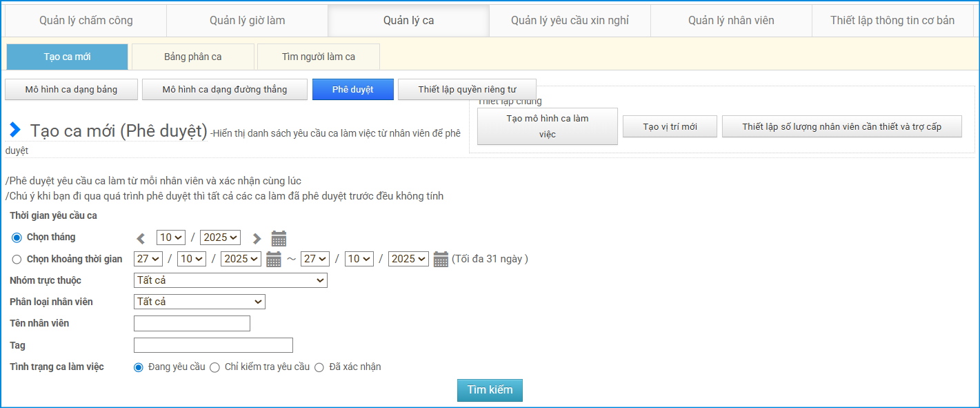This screenshot has height=408, width=980.
Task: Expand the Nhóm trực thuộc dropdown
Action: point(230,280)
